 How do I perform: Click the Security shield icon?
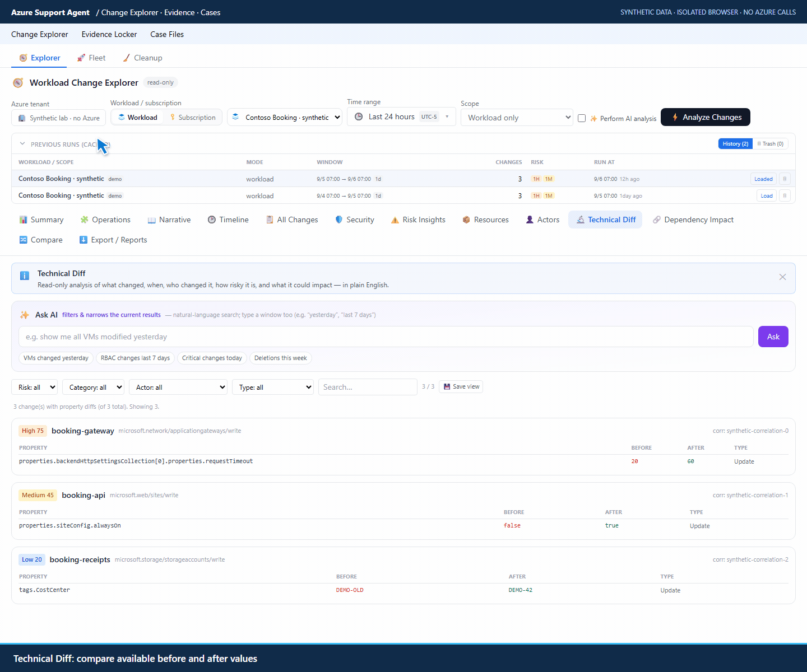pos(339,220)
